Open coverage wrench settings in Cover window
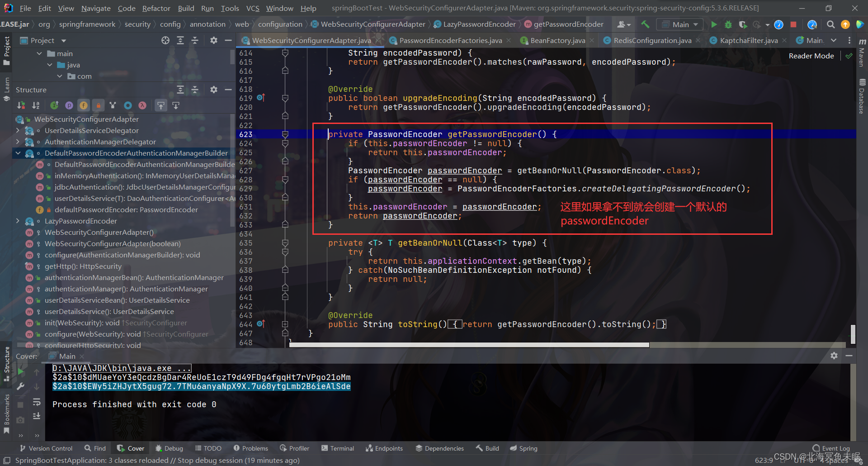Image resolution: width=868 pixels, height=466 pixels. [21, 386]
